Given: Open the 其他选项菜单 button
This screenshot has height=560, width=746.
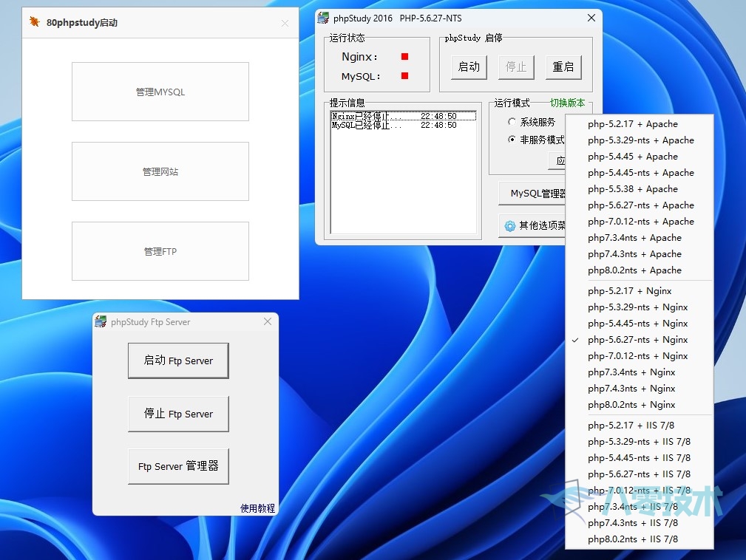Looking at the screenshot, I should (532, 226).
